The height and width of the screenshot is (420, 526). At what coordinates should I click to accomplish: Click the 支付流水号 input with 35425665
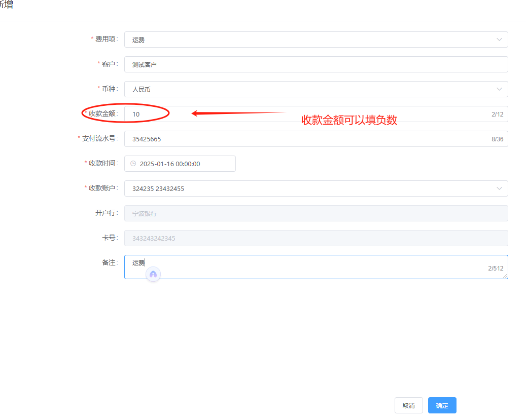[316, 139]
